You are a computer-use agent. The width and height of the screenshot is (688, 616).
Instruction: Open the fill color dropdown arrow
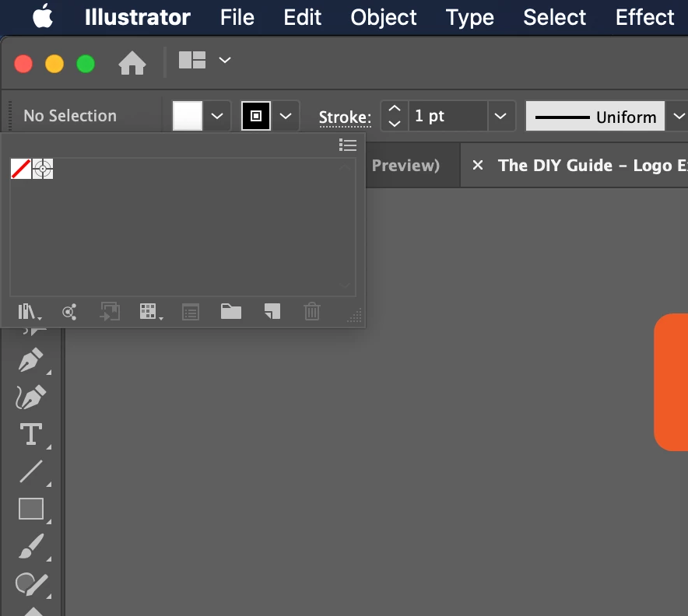click(x=217, y=116)
